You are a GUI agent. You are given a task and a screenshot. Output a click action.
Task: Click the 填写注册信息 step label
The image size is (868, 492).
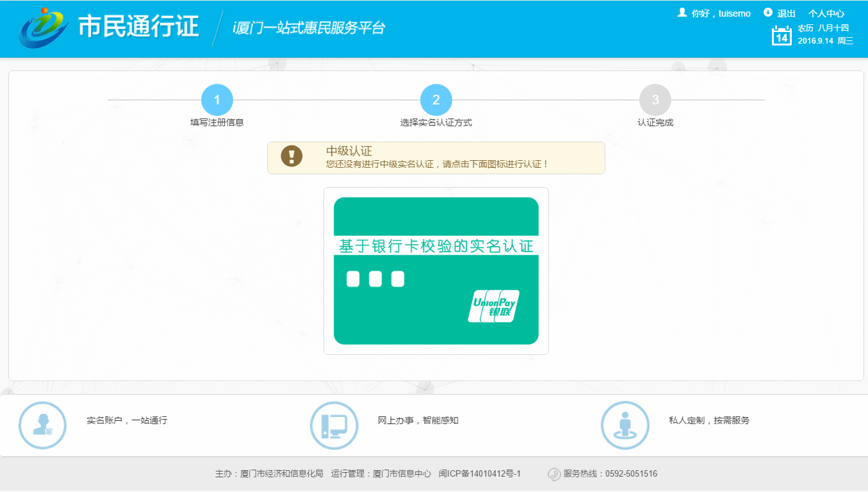pyautogui.click(x=217, y=122)
